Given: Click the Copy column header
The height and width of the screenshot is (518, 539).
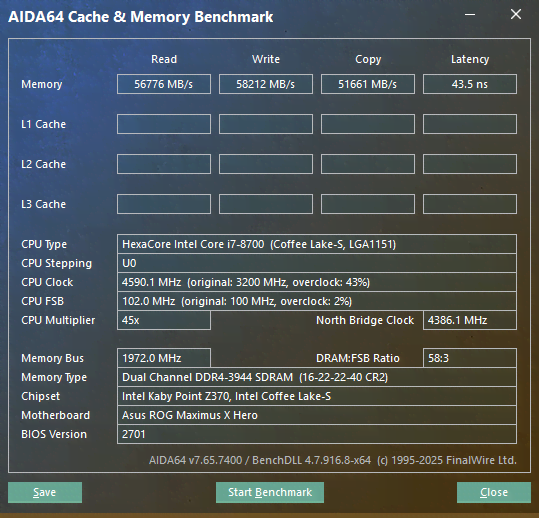Looking at the screenshot, I should pos(368,59).
